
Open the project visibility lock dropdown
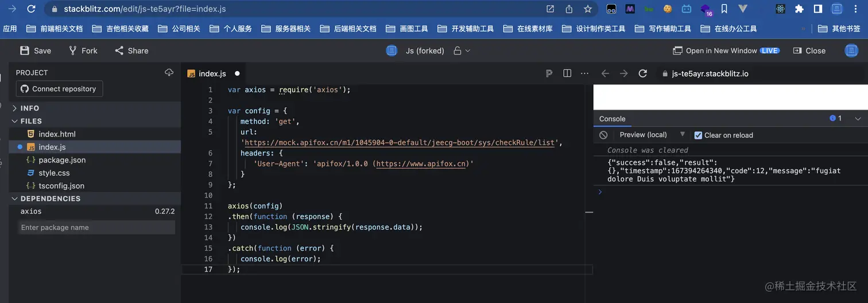[462, 50]
